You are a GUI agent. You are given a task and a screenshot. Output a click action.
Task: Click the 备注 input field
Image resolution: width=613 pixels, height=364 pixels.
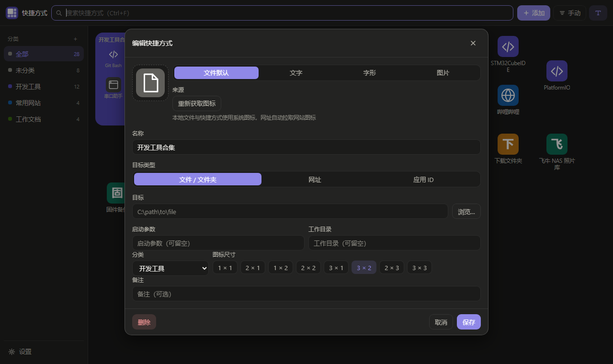click(306, 294)
